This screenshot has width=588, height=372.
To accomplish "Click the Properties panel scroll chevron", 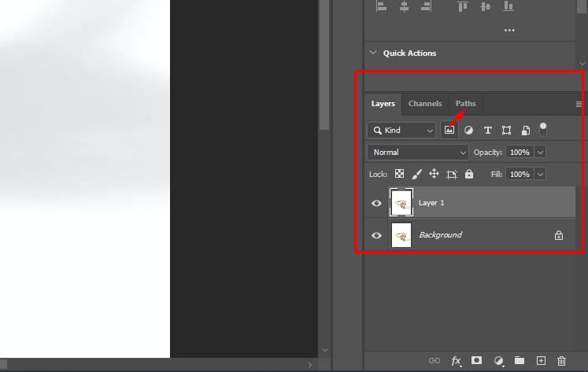I will pyautogui.click(x=582, y=64).
